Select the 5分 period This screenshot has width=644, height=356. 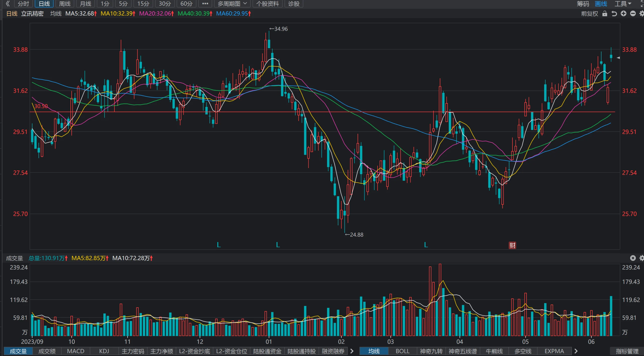pos(123,4)
